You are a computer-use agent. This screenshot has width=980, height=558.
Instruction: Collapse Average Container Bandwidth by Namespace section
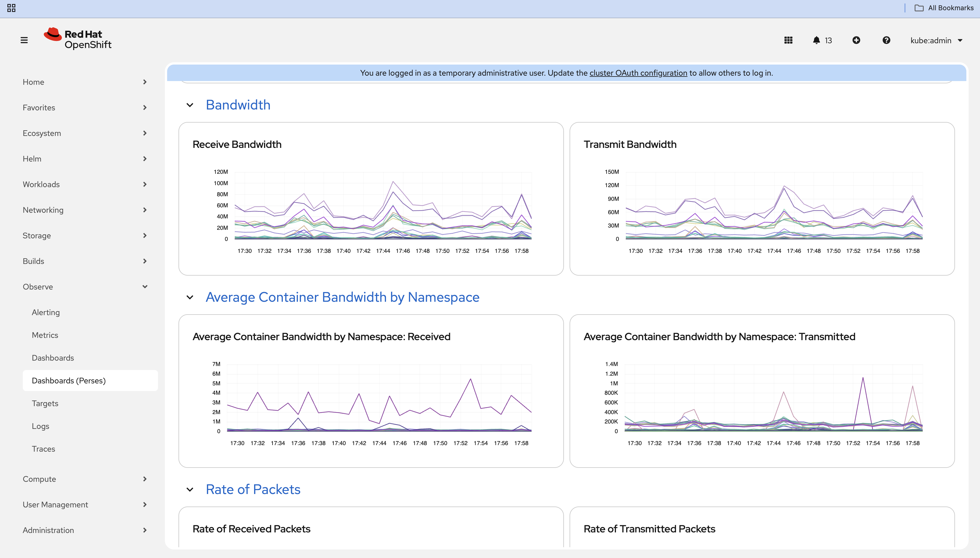click(x=190, y=297)
